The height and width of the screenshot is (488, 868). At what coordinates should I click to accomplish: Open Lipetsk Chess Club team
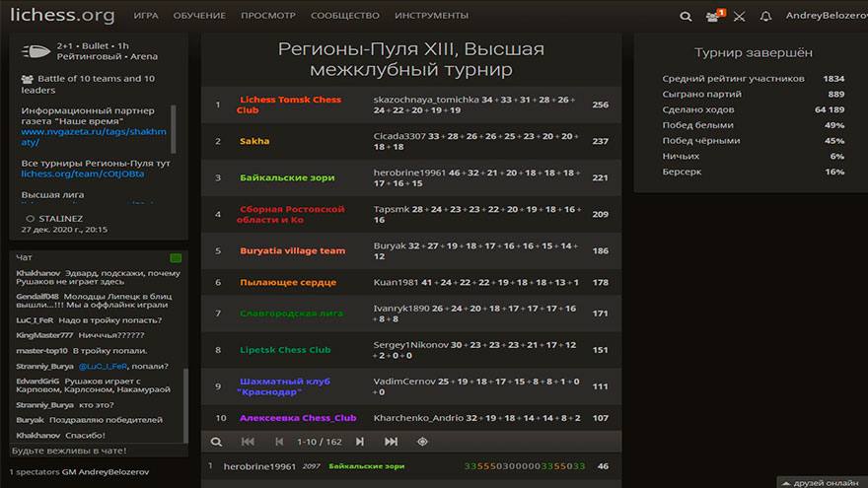point(285,350)
